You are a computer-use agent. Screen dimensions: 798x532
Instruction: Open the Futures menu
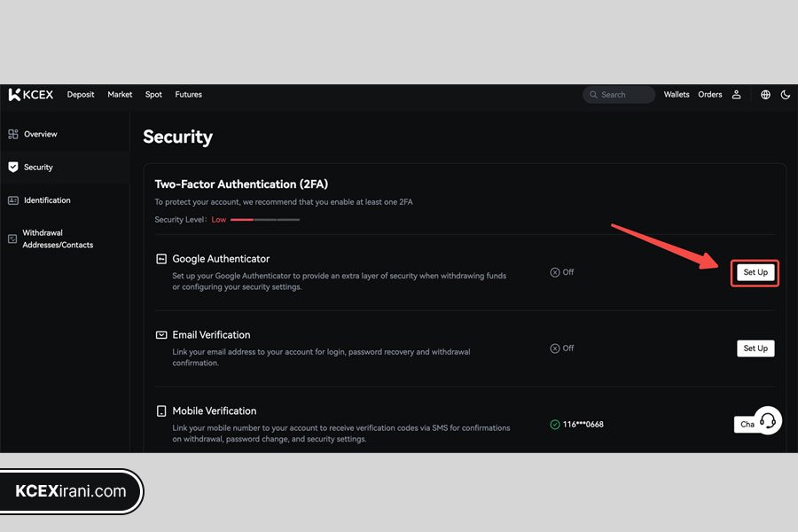pyautogui.click(x=188, y=95)
